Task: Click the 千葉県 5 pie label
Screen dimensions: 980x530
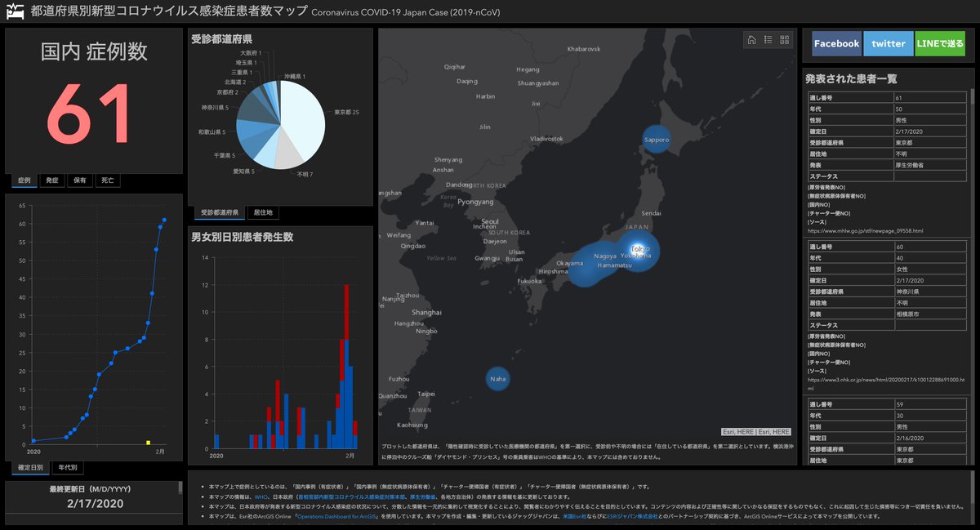Action: pos(225,155)
